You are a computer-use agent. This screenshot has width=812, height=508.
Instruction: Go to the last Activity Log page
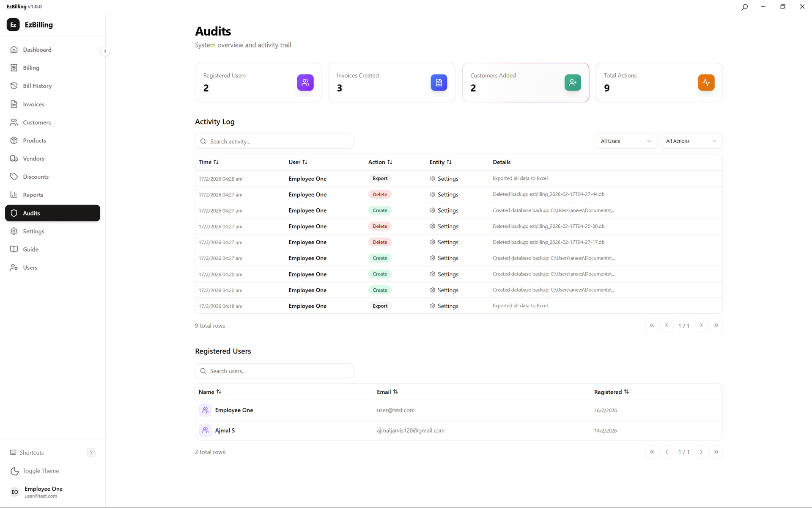(x=716, y=325)
